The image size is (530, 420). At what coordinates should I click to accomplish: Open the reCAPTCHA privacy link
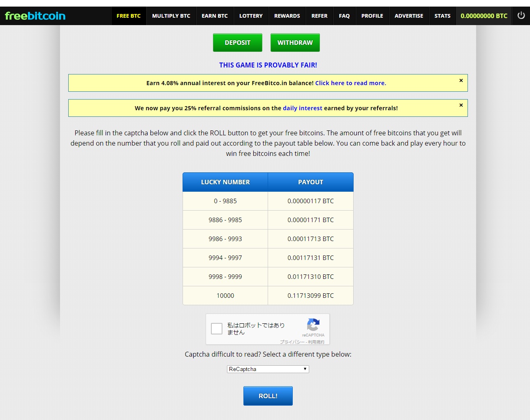pyautogui.click(x=292, y=342)
